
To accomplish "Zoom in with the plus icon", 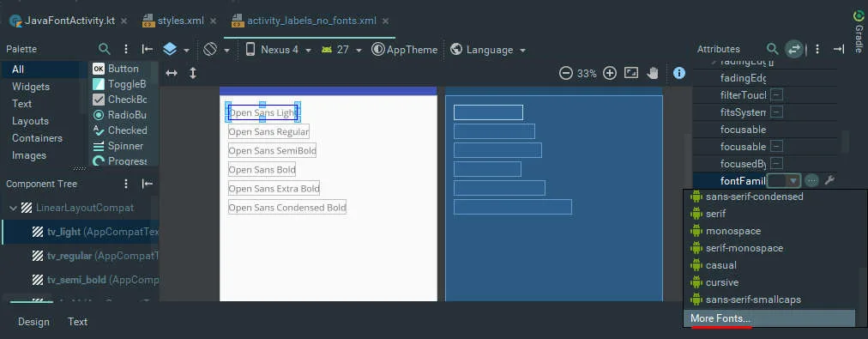I will click(610, 73).
